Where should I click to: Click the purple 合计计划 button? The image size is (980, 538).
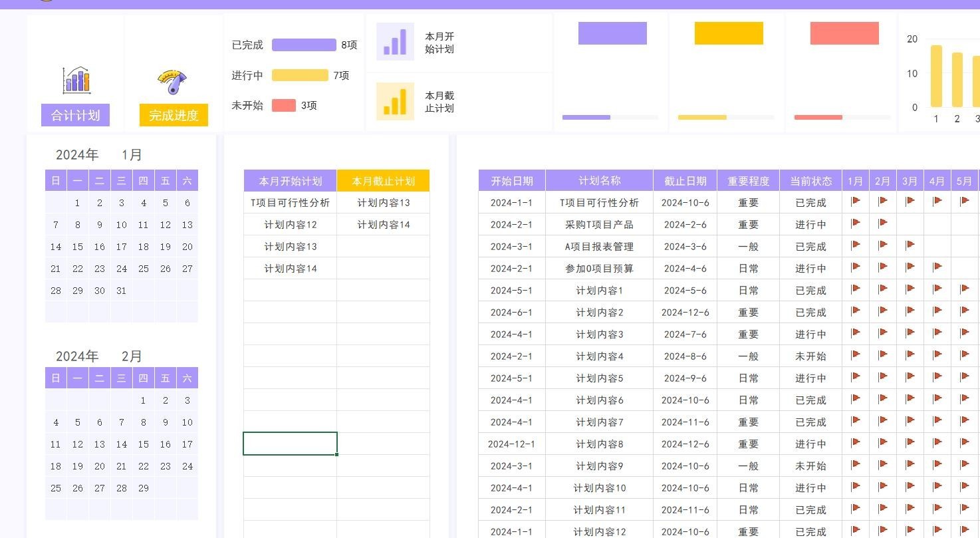[x=75, y=115]
